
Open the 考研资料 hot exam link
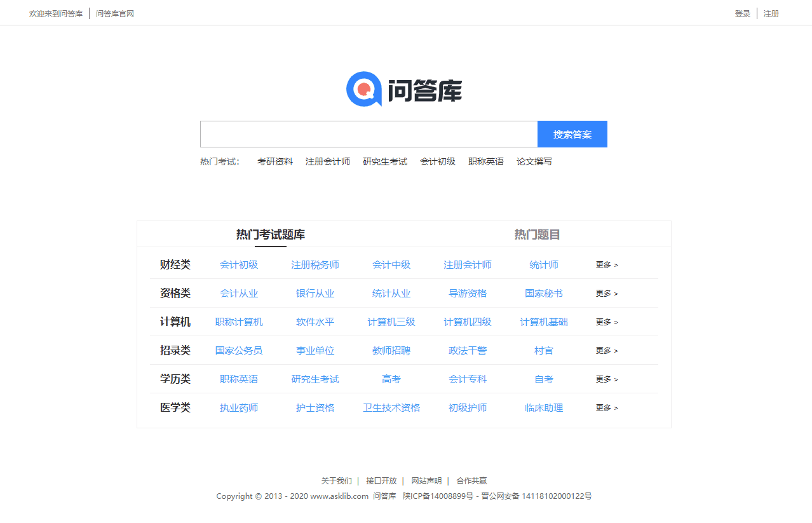(x=274, y=161)
